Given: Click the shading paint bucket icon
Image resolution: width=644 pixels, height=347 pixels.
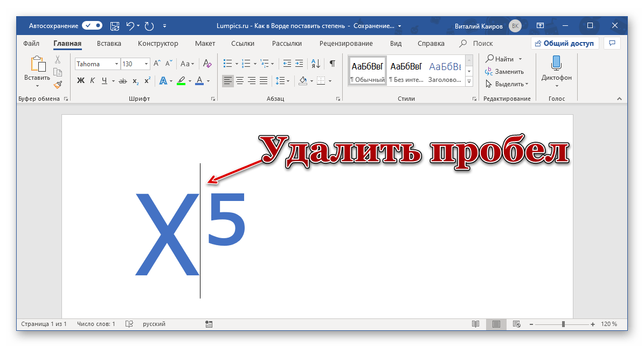Looking at the screenshot, I should [x=303, y=80].
